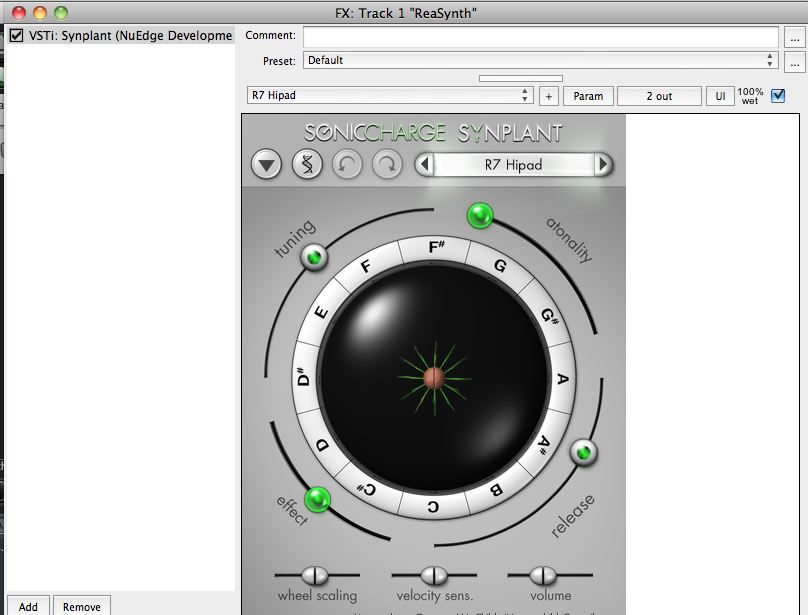The height and width of the screenshot is (615, 808).
Task: Click the UI toggle button
Action: click(720, 96)
